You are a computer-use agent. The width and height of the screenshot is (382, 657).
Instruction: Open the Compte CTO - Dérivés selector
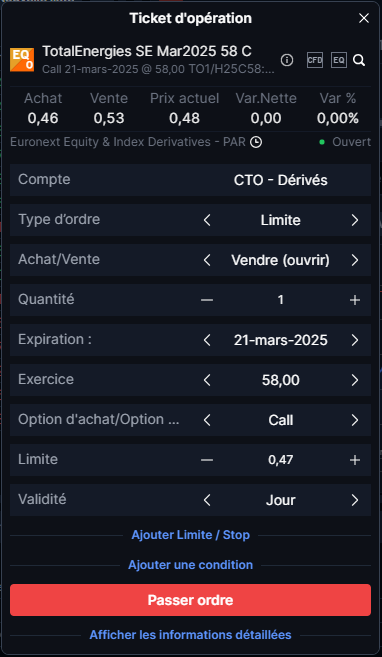pos(191,180)
